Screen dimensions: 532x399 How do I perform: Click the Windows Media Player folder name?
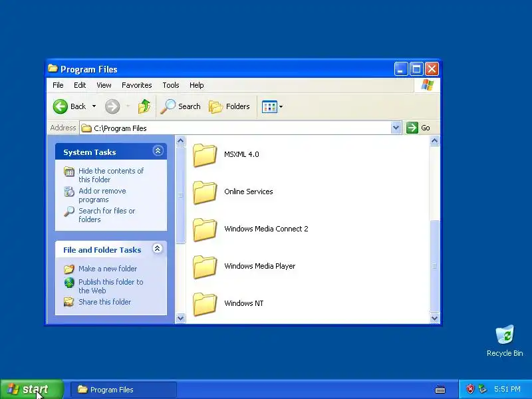[260, 267]
